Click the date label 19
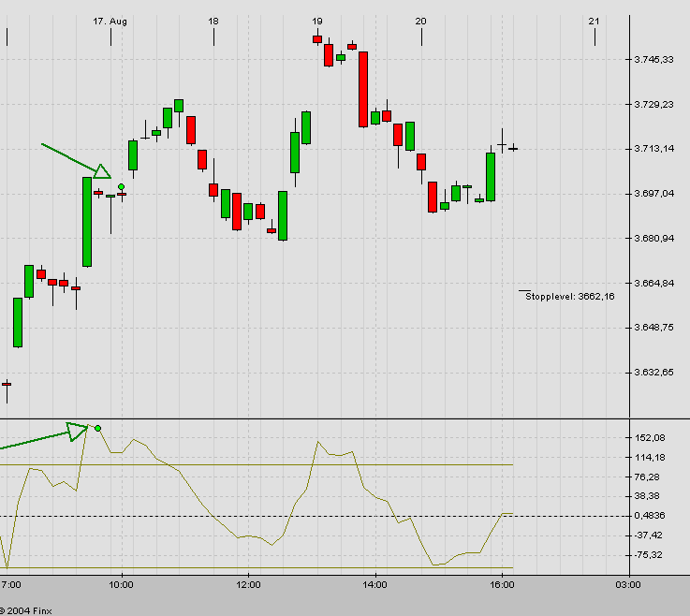 (x=317, y=22)
